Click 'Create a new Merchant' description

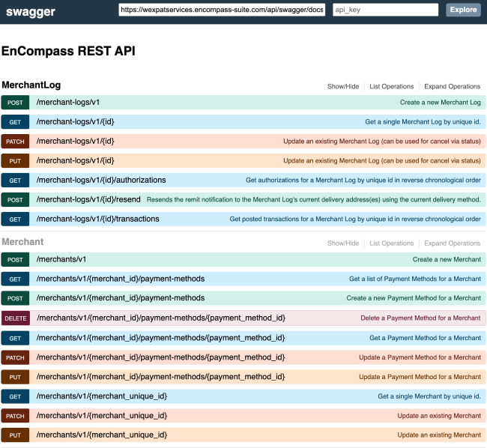tap(447, 259)
